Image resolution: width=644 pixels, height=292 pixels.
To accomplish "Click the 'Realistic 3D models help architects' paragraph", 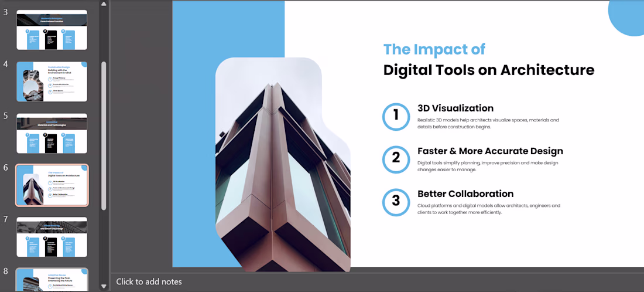I will pyautogui.click(x=488, y=123).
